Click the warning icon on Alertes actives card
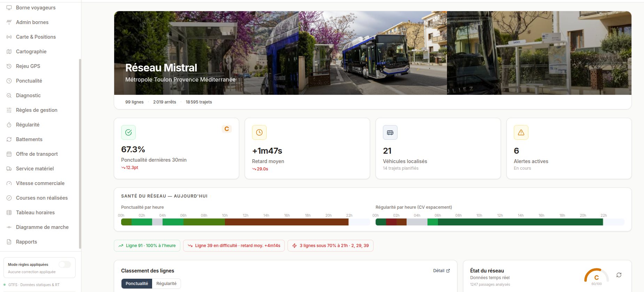The image size is (644, 292). coord(521,132)
